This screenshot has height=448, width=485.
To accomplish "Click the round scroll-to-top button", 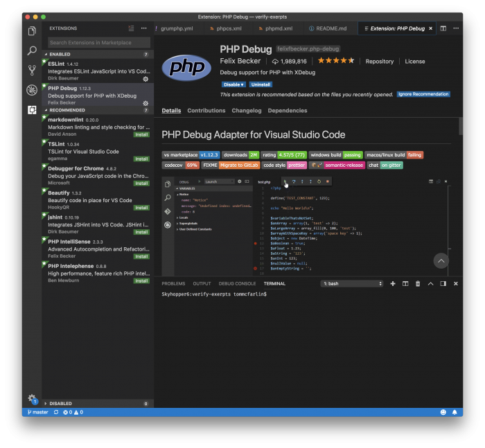I will pyautogui.click(x=441, y=261).
